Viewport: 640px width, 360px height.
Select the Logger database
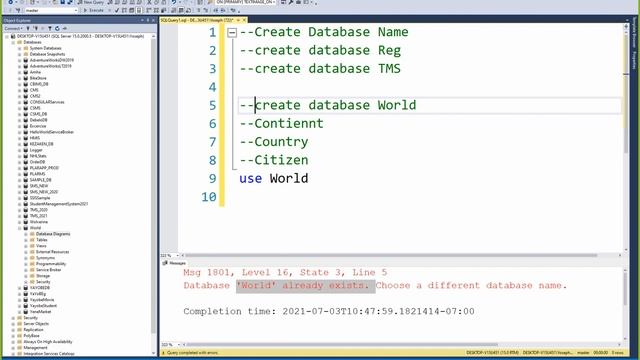(36, 150)
